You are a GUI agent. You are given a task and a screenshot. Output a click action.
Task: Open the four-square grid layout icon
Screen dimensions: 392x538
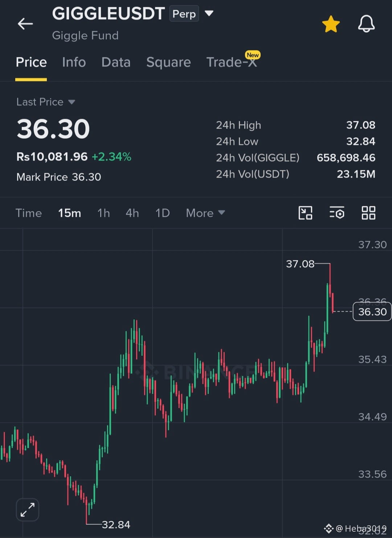pos(368,213)
